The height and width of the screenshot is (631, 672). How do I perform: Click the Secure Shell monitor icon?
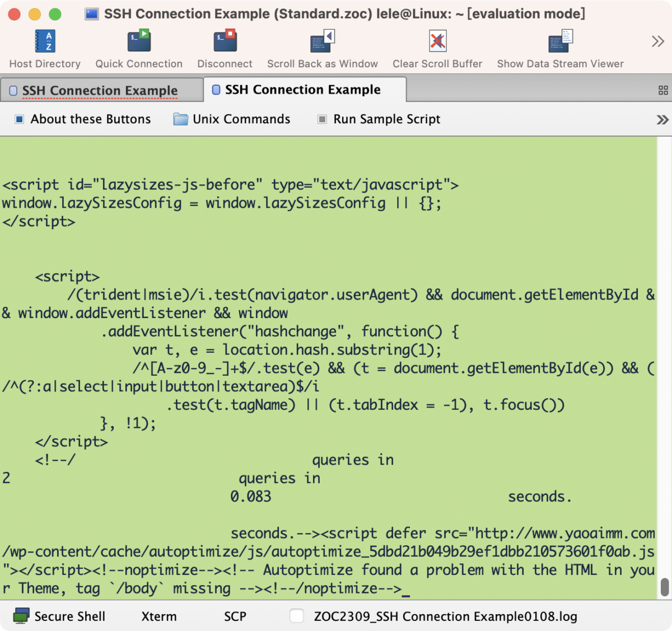tap(21, 616)
